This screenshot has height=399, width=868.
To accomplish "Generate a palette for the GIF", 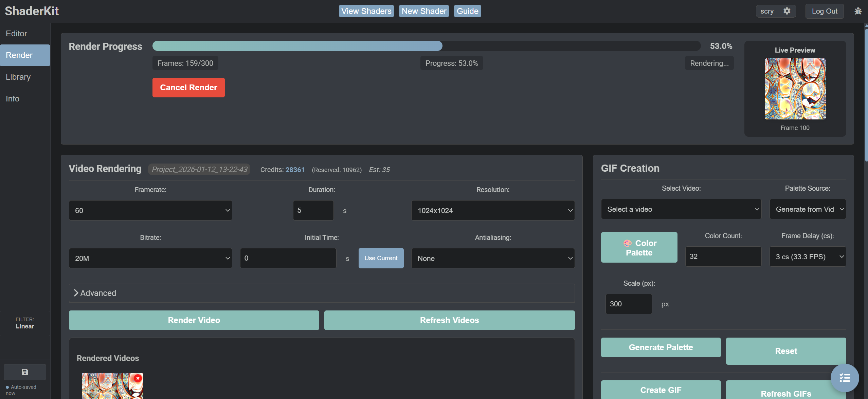I will [661, 347].
